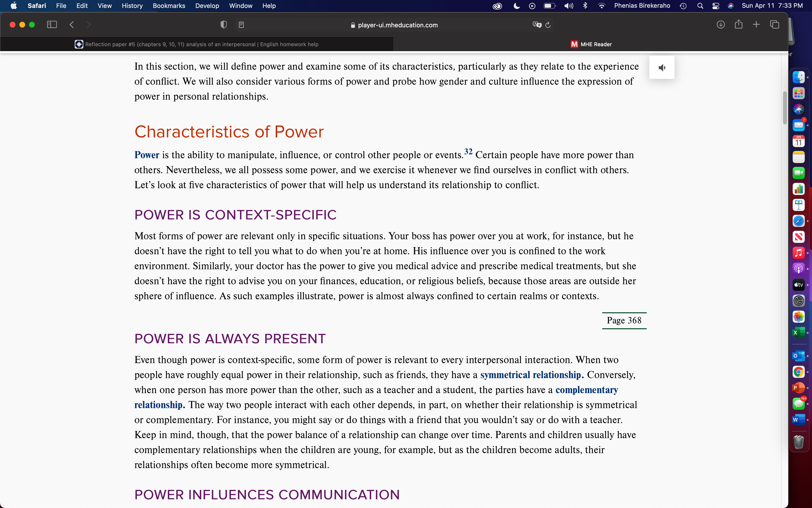Open the File menu
Viewport: 812px width, 508px height.
pyautogui.click(x=61, y=6)
